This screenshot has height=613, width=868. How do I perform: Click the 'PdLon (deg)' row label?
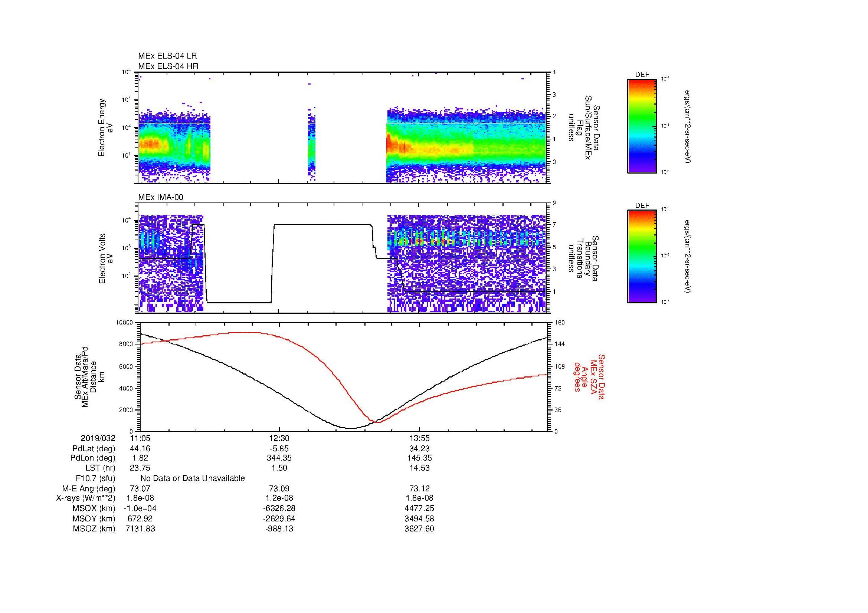pos(94,458)
